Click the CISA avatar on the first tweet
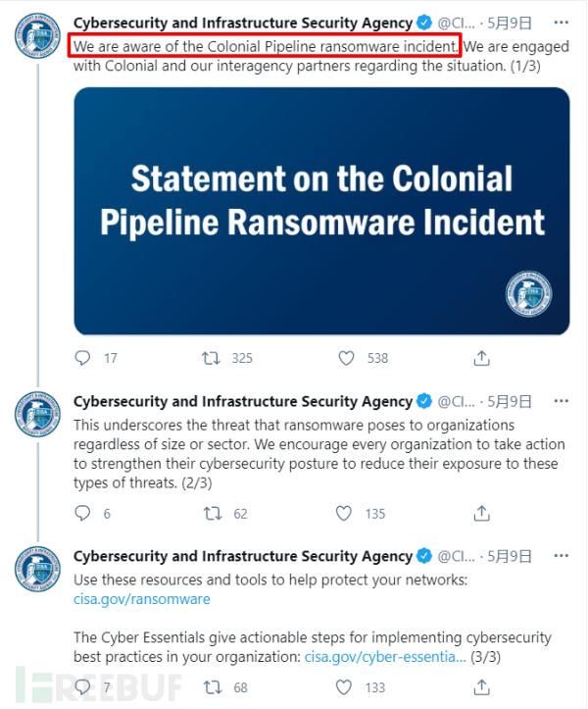The height and width of the screenshot is (709, 588). [x=37, y=36]
